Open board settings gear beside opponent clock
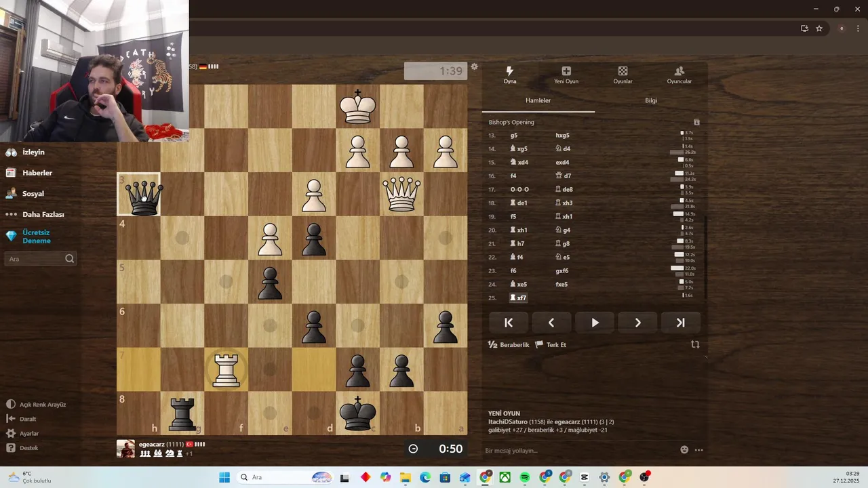 475,66
